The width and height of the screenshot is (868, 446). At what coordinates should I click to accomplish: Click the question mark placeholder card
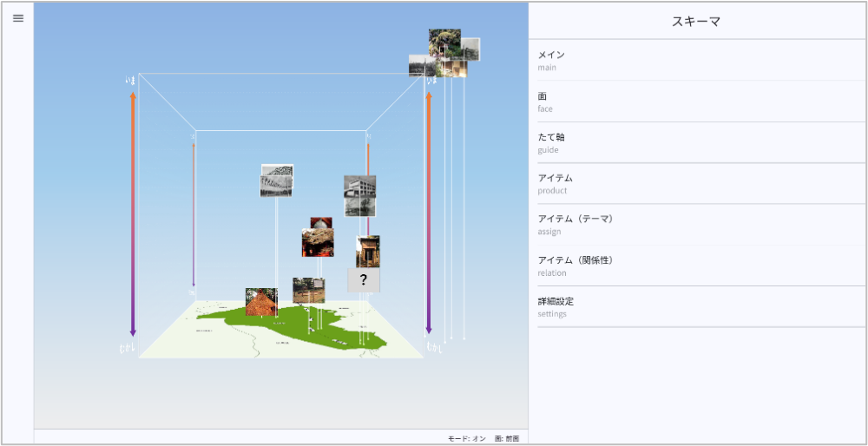click(x=364, y=280)
